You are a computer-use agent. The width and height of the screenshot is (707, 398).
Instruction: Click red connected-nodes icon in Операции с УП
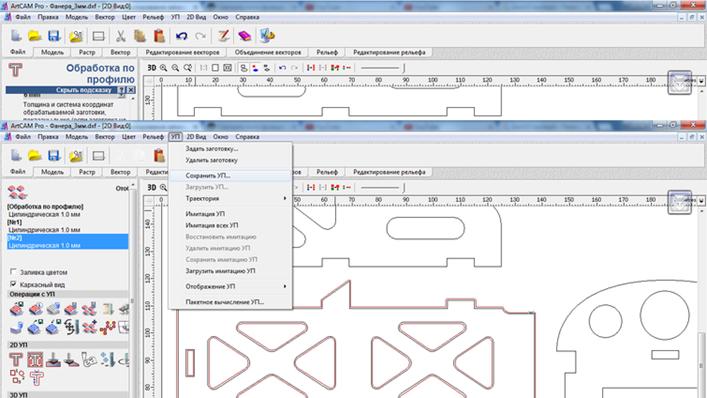(x=108, y=327)
